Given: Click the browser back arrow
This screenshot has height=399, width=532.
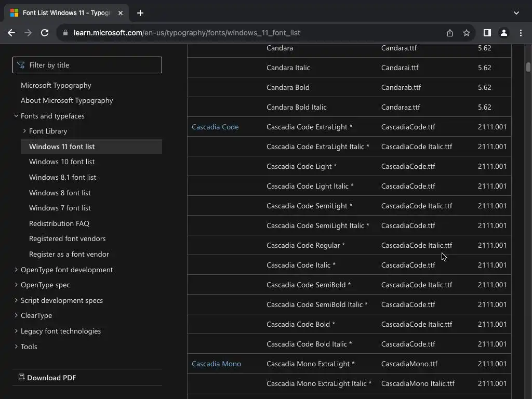Looking at the screenshot, I should tap(11, 33).
